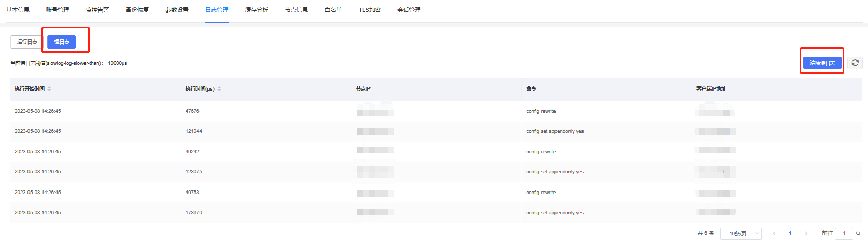Viewport: 868px width, 251px height.
Task: Sort by 执行开始时间 column sort icon
Action: coord(49,89)
